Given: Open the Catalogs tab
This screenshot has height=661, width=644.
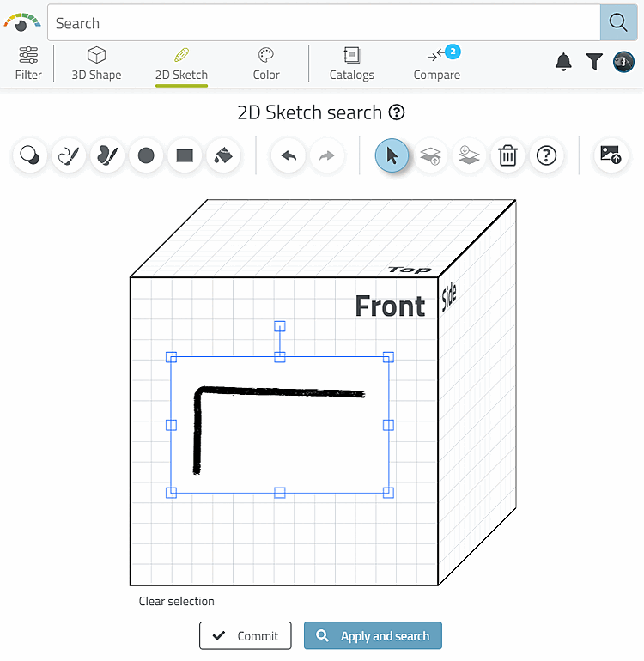Looking at the screenshot, I should [352, 64].
